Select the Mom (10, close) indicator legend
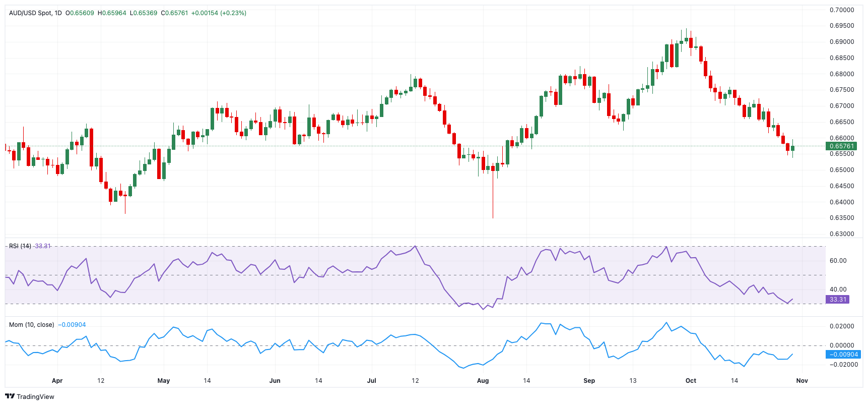 coord(32,325)
